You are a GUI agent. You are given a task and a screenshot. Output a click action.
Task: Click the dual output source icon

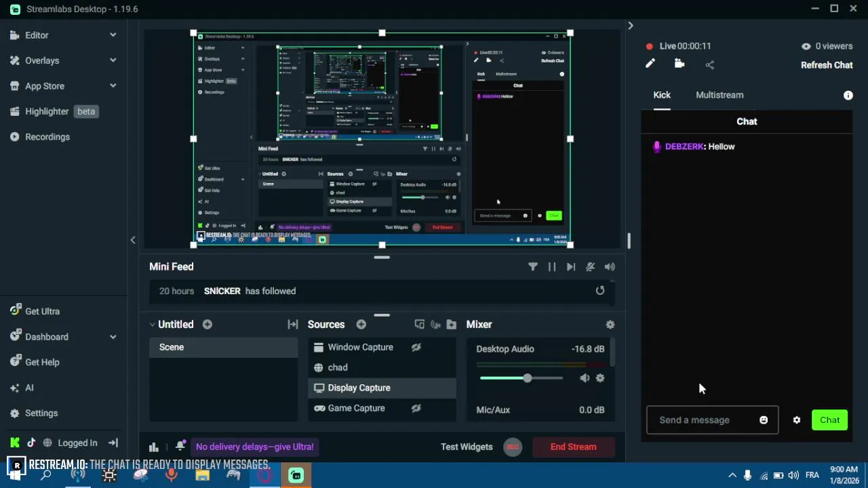tap(419, 325)
